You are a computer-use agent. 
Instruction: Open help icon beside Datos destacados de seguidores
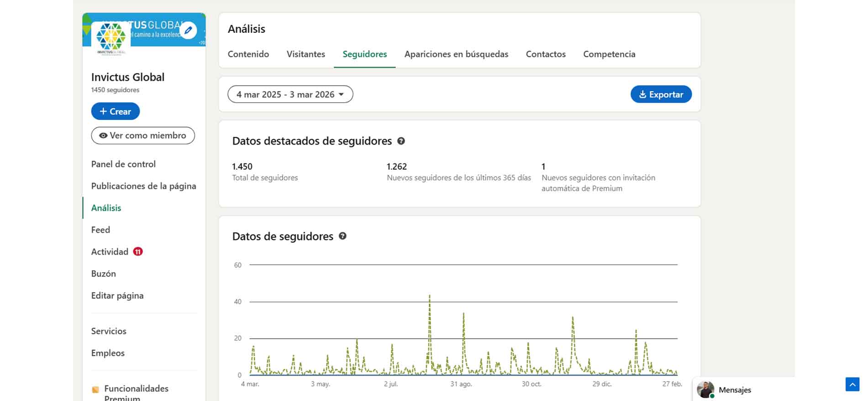click(401, 141)
